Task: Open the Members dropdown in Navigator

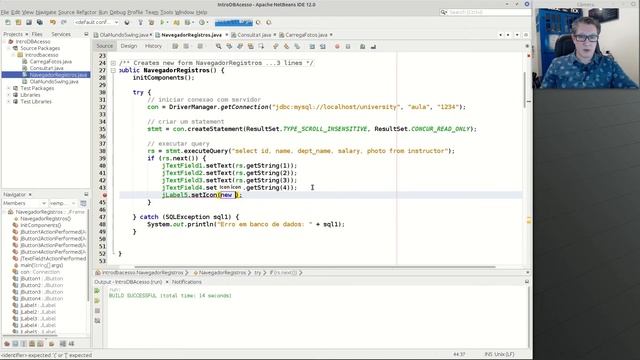Action: [24, 203]
